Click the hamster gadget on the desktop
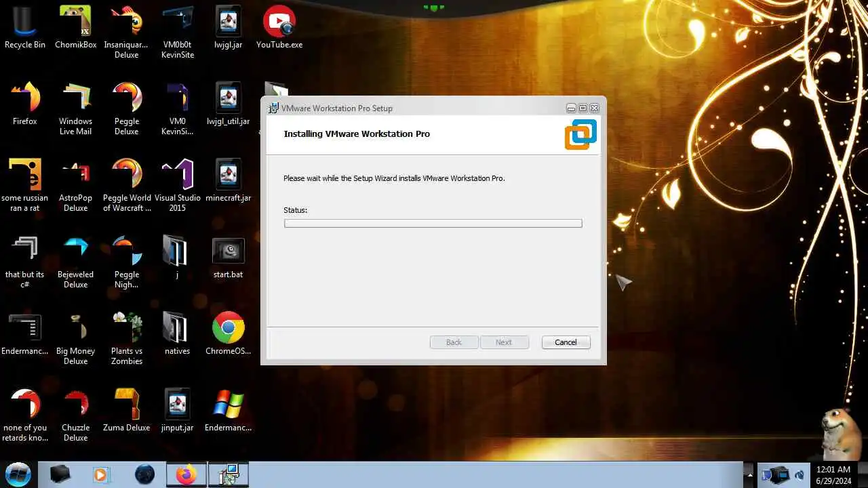The image size is (868, 488). 842,434
